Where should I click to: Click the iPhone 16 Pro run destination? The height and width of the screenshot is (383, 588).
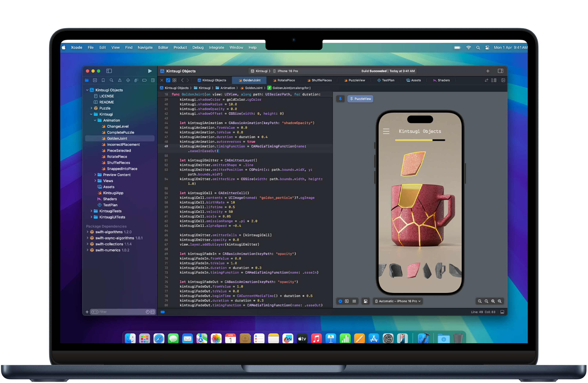click(285, 71)
